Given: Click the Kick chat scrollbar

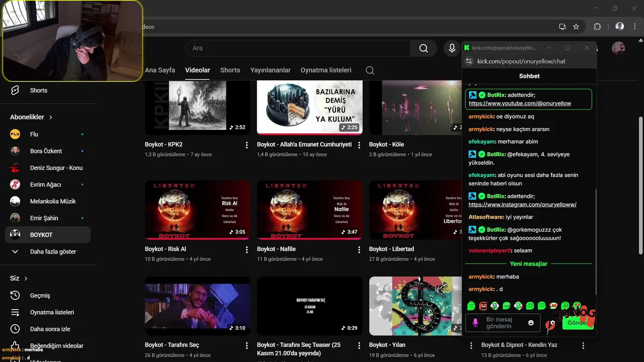Looking at the screenshot, I should pyautogui.click(x=595, y=241).
